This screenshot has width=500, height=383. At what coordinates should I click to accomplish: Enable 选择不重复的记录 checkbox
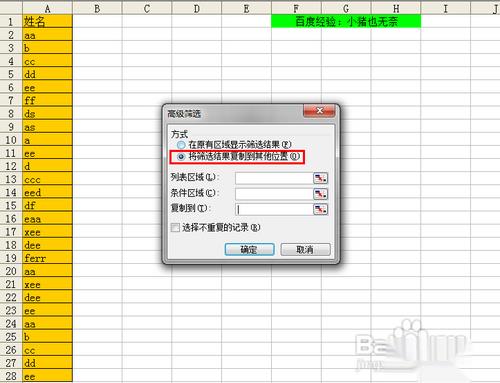(175, 228)
